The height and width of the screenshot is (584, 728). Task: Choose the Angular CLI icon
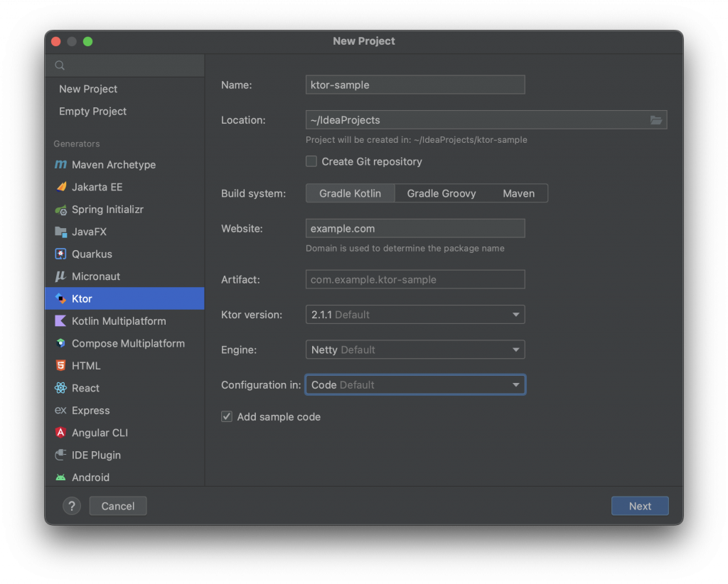pos(61,433)
